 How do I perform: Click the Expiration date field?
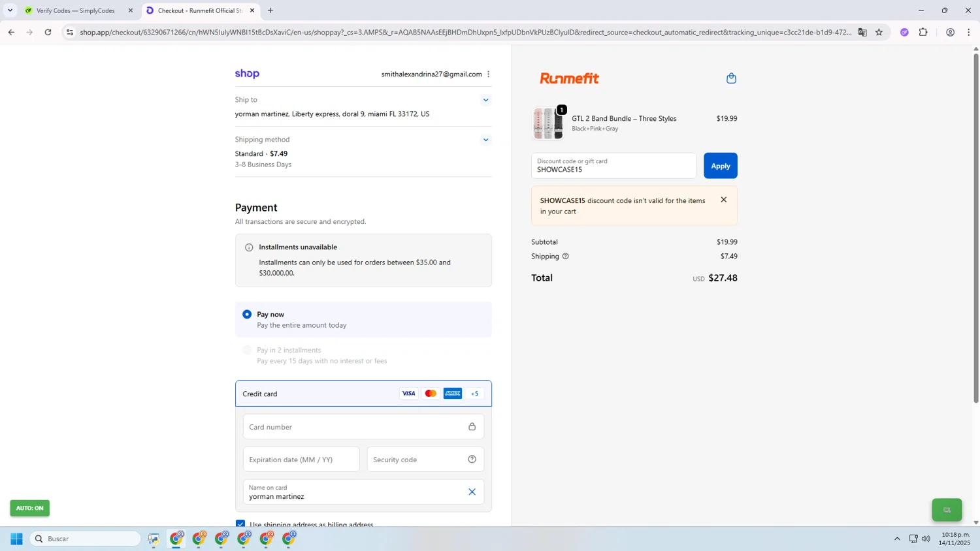click(301, 460)
